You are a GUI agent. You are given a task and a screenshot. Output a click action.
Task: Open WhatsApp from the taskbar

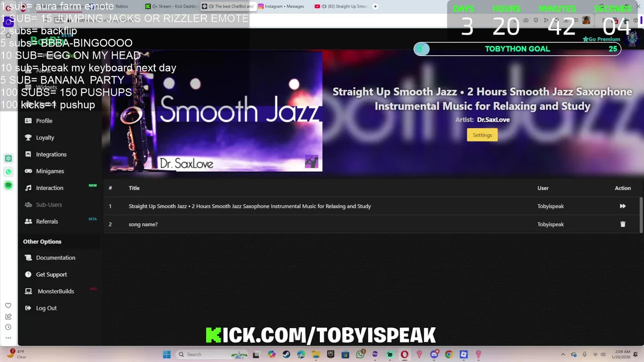[360, 354]
